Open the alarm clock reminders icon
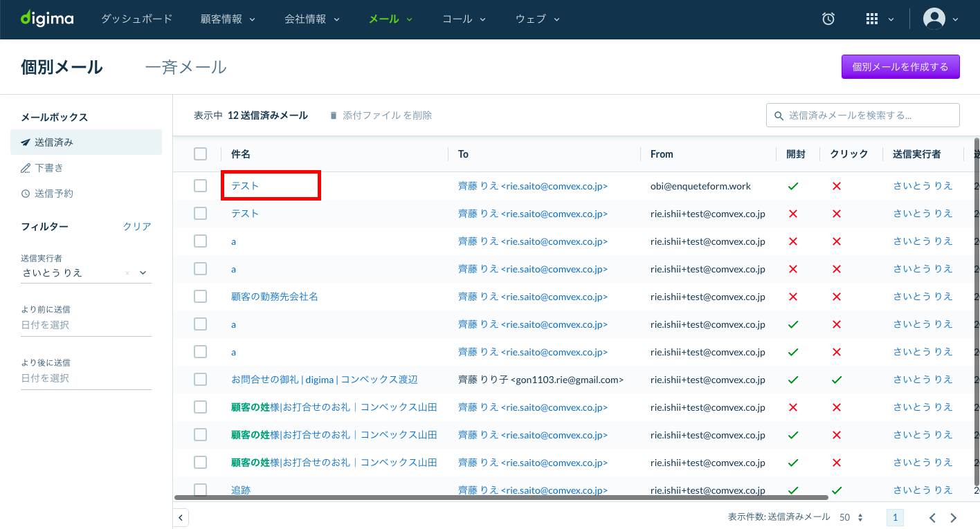This screenshot has height=529, width=980. coord(828,19)
